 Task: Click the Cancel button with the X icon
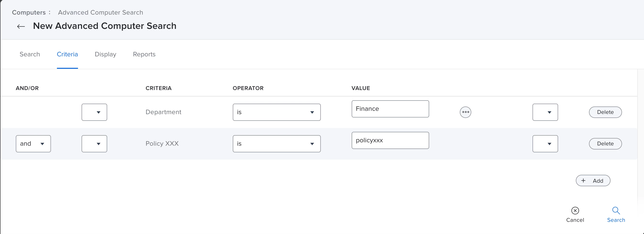pyautogui.click(x=575, y=215)
